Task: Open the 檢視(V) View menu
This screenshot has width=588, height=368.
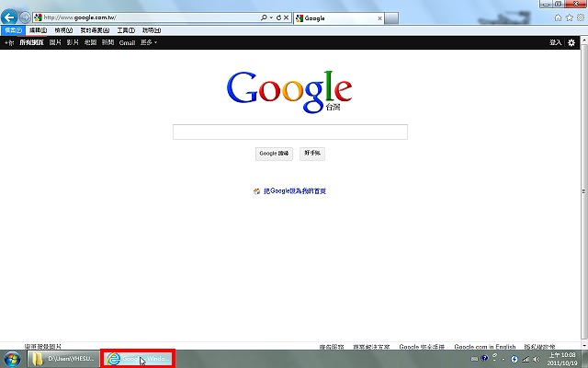Action: click(x=63, y=30)
